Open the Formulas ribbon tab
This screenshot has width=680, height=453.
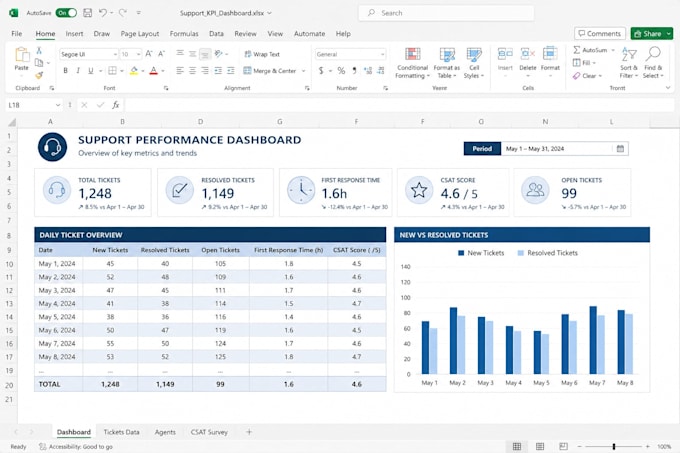184,33
